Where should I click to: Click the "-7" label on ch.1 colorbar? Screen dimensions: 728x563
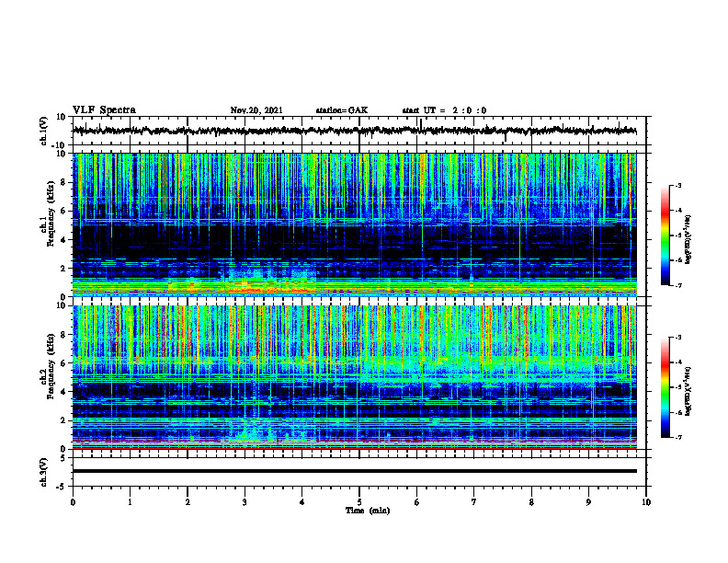pos(677,285)
